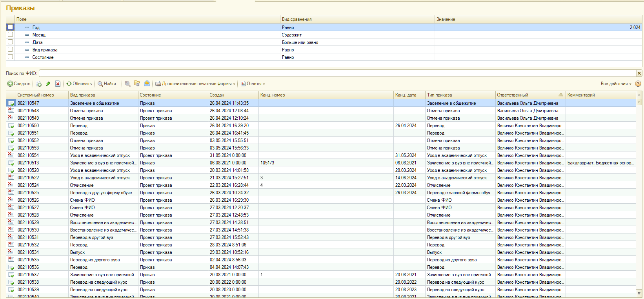Click in the Поиск по ФИО field
Image resolution: width=644 pixels, height=299 pixels.
[x=337, y=73]
